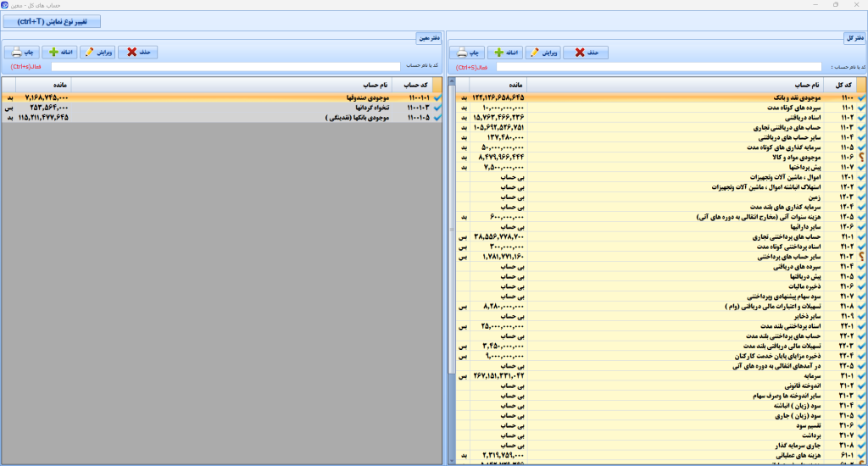Click the checkmark icon of account 2108

(x=861, y=306)
